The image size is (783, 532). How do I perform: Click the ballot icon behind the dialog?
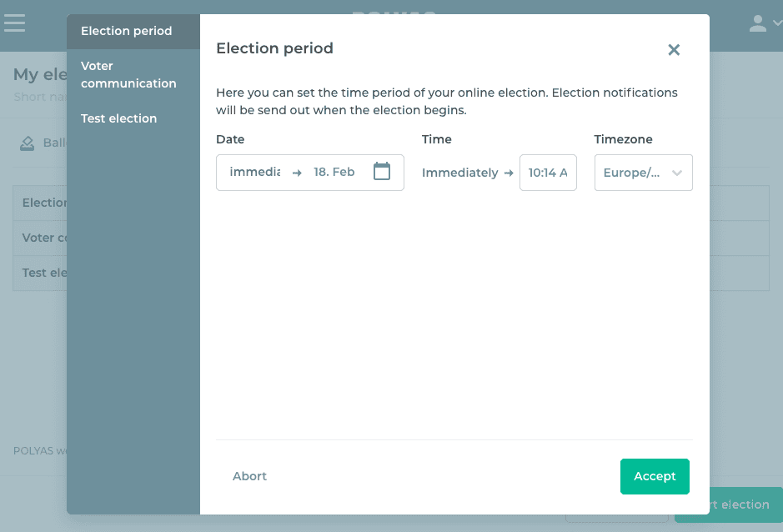point(28,143)
